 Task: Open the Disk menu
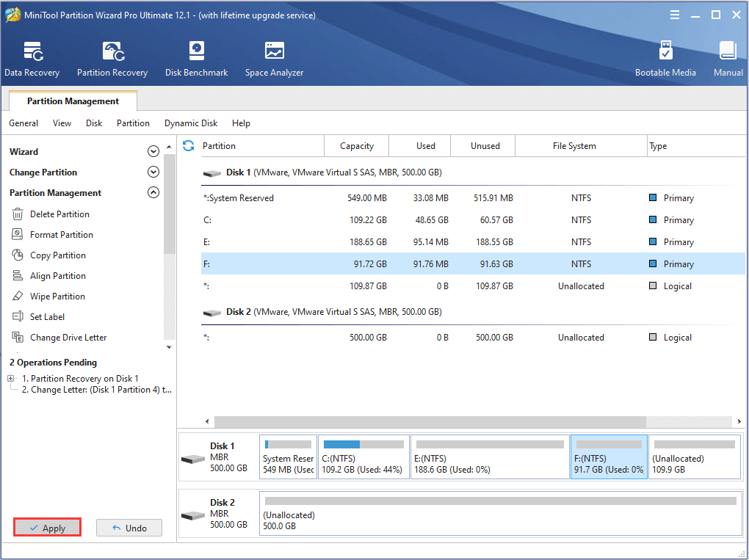[x=94, y=123]
